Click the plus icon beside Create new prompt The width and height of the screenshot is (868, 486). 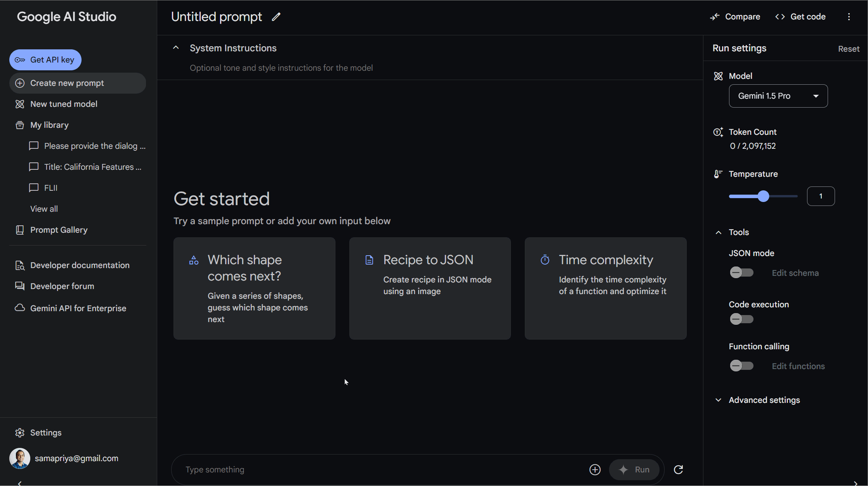tap(20, 83)
